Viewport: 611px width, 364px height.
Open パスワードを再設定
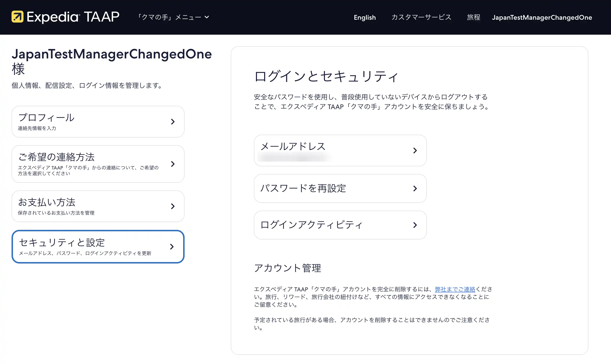(340, 188)
